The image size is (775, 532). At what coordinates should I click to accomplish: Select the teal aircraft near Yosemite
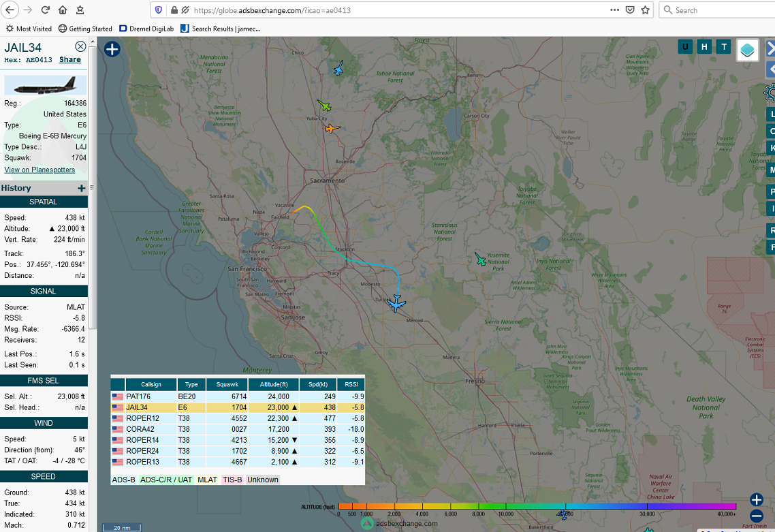480,259
